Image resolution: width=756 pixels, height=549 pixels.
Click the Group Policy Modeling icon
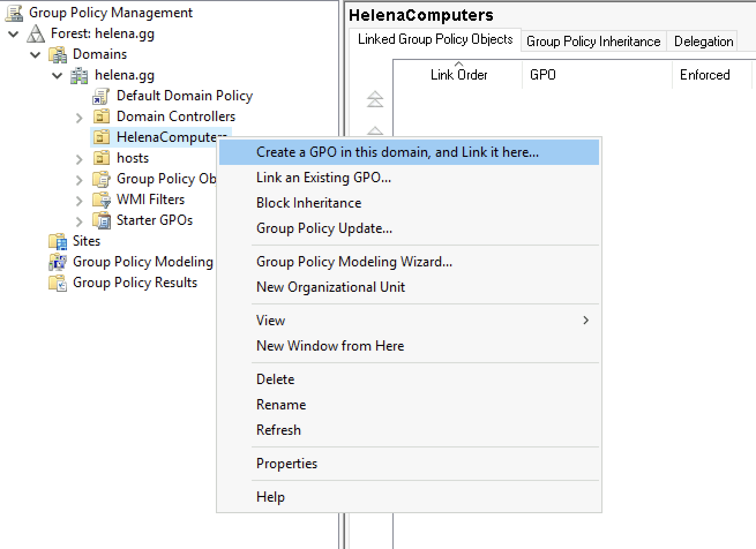point(58,262)
